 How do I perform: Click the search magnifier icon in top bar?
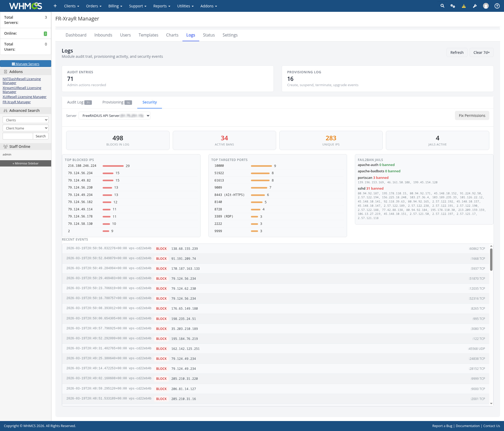442,6
